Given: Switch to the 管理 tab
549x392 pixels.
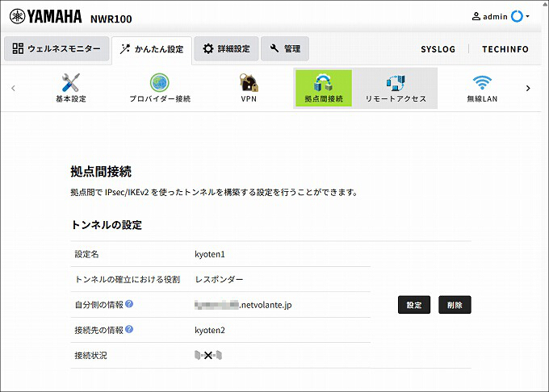Looking at the screenshot, I should [285, 48].
